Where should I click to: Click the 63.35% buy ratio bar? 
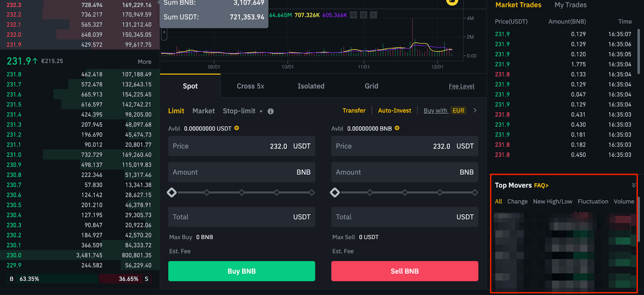[x=52, y=279]
